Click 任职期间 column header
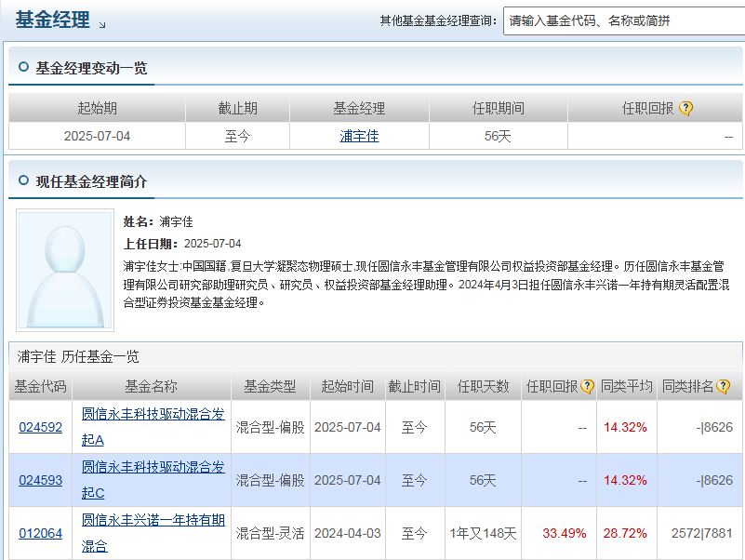Image resolution: width=745 pixels, height=560 pixels. click(x=498, y=109)
